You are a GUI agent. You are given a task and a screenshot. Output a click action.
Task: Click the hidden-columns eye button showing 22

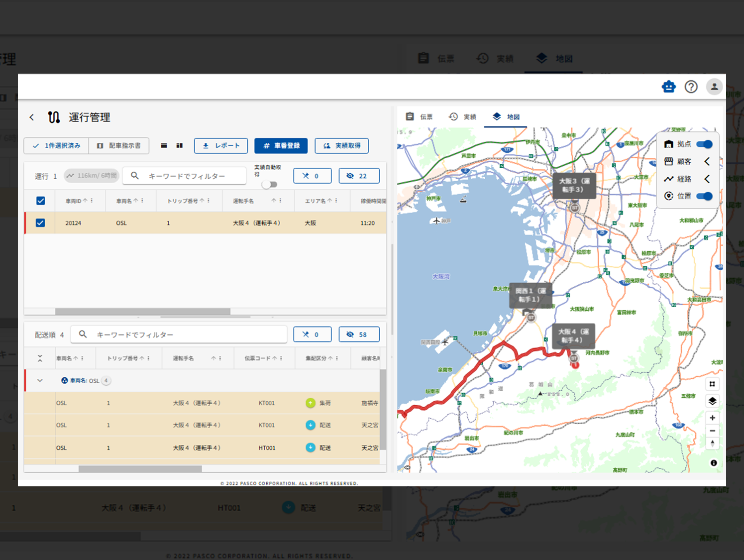click(359, 176)
